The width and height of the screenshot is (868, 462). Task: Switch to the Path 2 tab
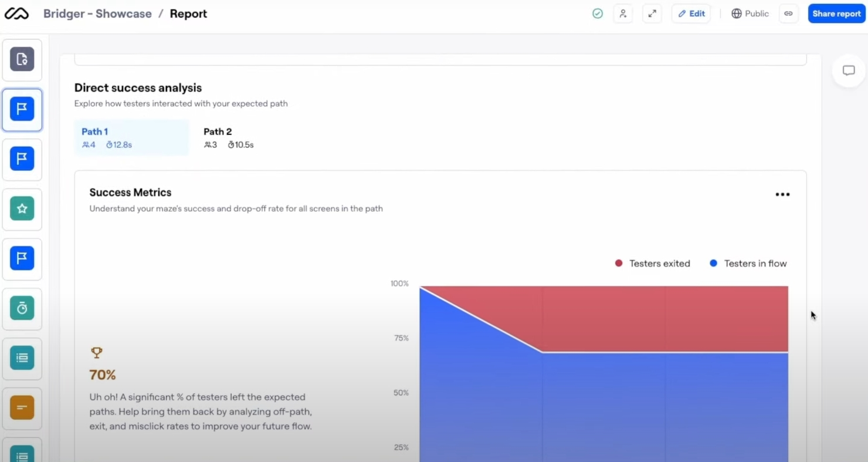(229, 137)
